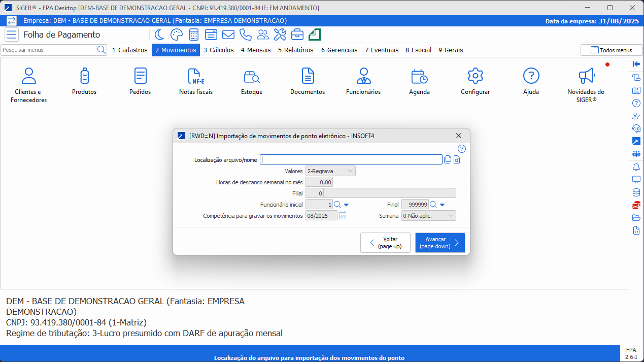Open the tools wrench icon
This screenshot has height=362, width=644.
(x=280, y=35)
